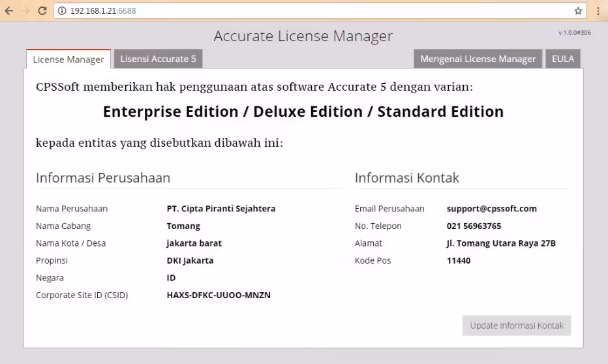Click the Propinsi label
This screenshot has height=364, width=608.
pyautogui.click(x=52, y=260)
